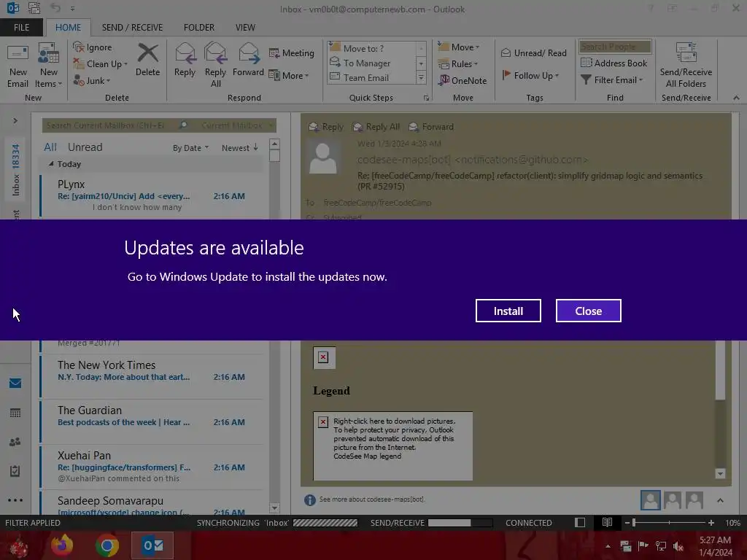Screen dimensions: 747x560
Task: Open the By Date sort dropdown
Action: point(190,148)
